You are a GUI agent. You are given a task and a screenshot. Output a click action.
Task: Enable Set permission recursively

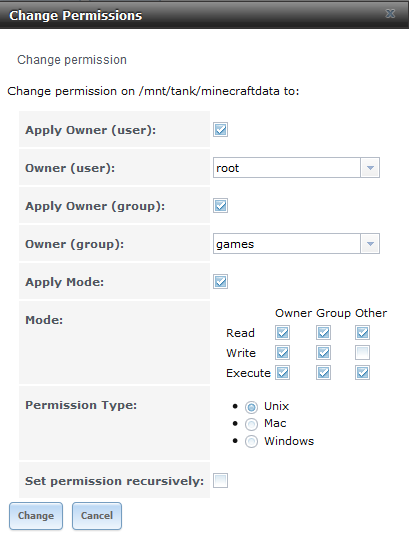220,480
